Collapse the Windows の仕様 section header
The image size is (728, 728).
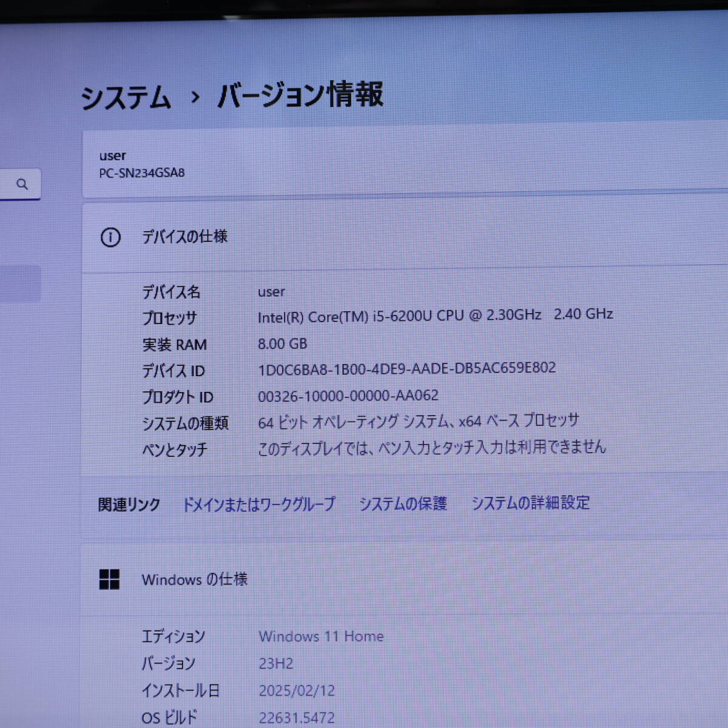point(404,579)
